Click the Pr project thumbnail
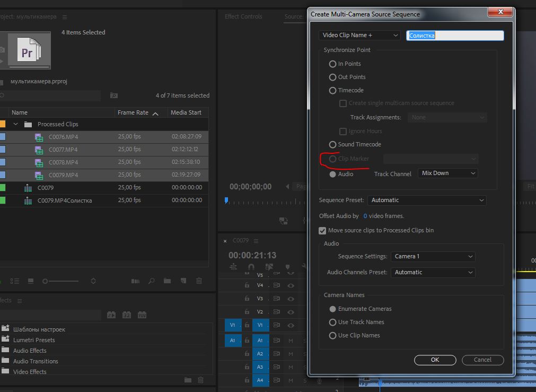 click(29, 50)
